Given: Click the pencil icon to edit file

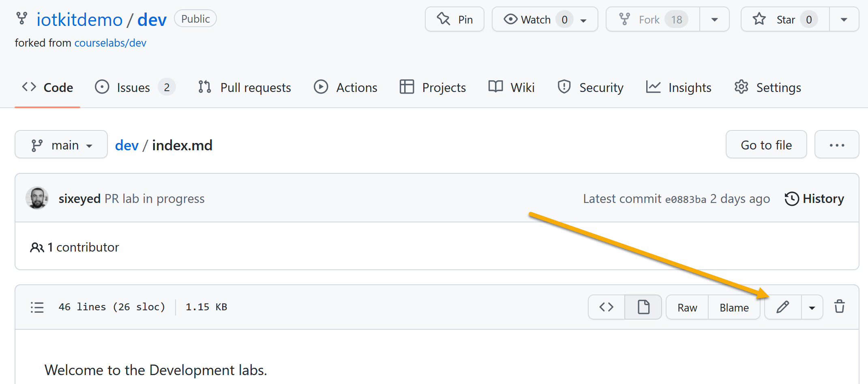Looking at the screenshot, I should tap(783, 307).
